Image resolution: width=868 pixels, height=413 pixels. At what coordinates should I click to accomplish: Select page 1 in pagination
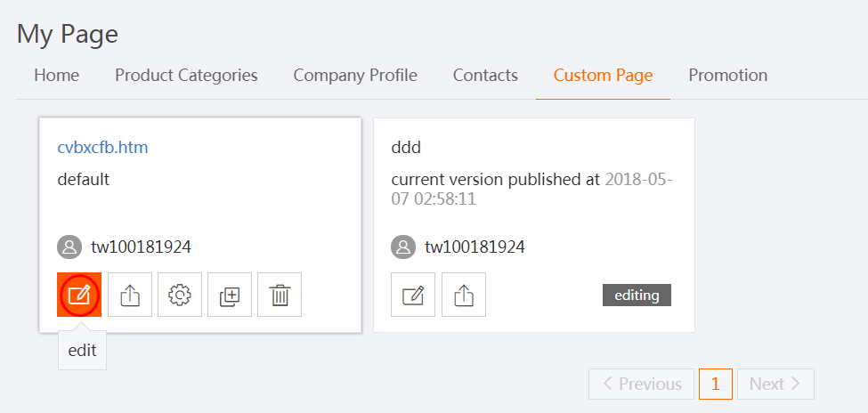[716, 384]
